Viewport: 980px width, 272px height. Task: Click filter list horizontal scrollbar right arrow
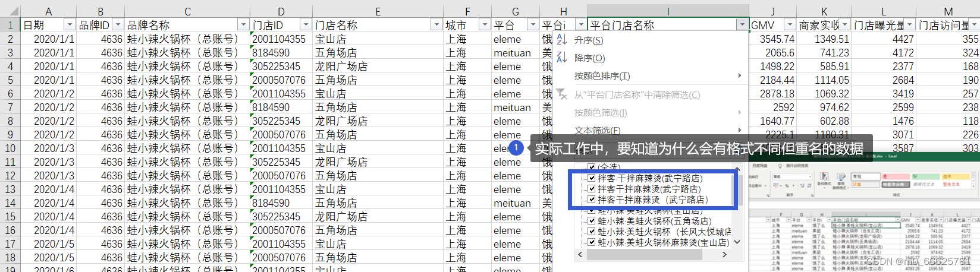724,254
